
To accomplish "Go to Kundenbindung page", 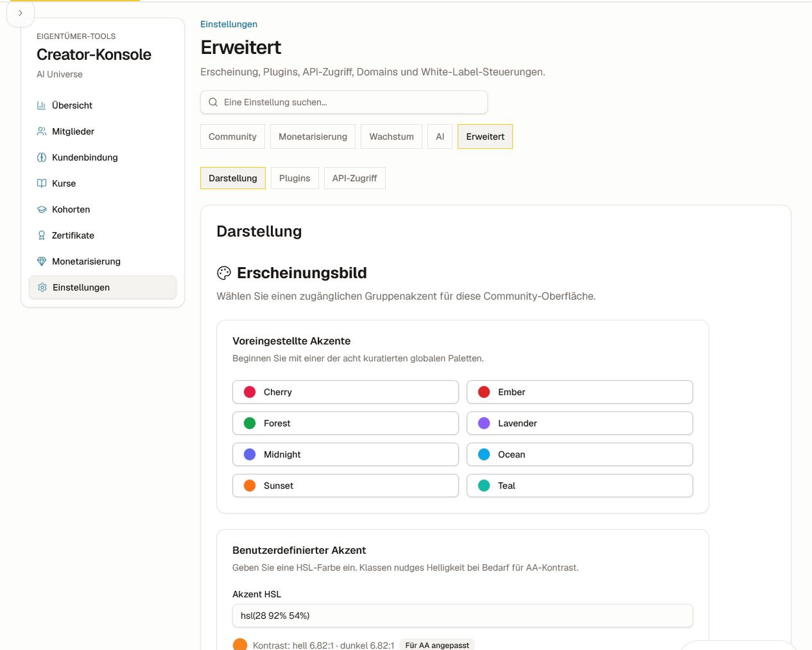I will tap(103, 157).
